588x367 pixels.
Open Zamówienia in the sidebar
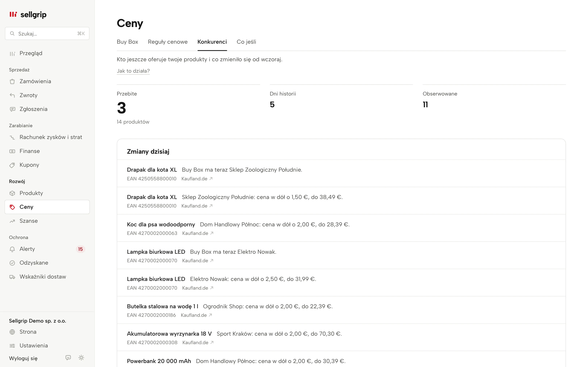[47, 81]
